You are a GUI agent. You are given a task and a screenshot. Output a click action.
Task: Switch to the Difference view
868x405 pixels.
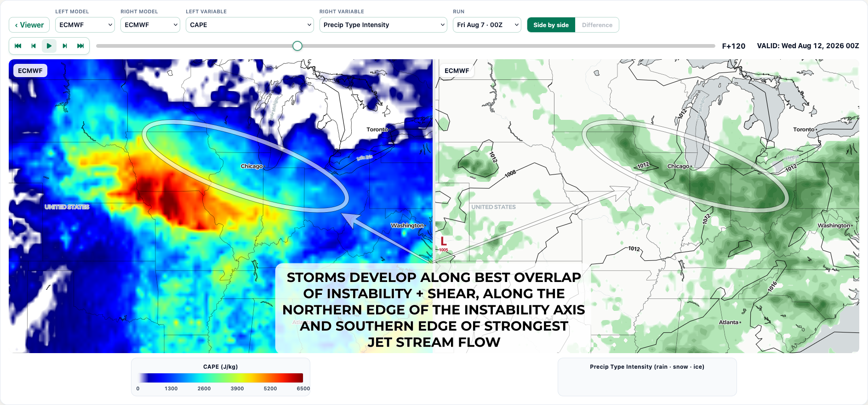click(597, 25)
